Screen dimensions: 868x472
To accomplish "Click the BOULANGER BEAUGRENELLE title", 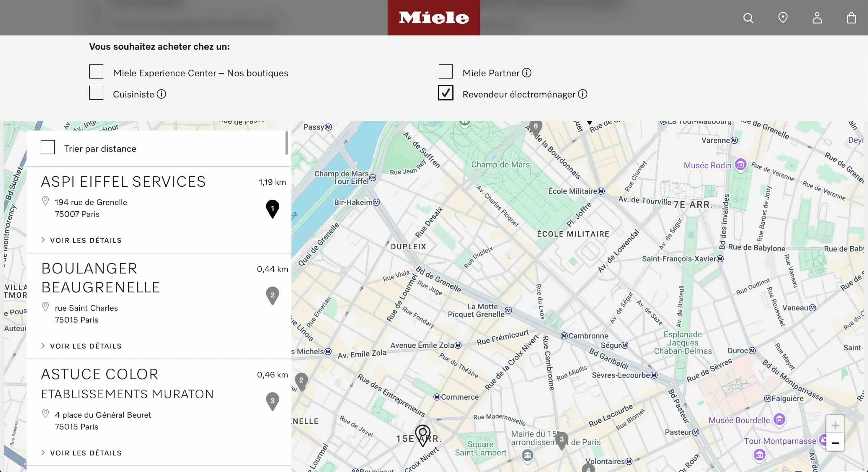I will (x=100, y=278).
